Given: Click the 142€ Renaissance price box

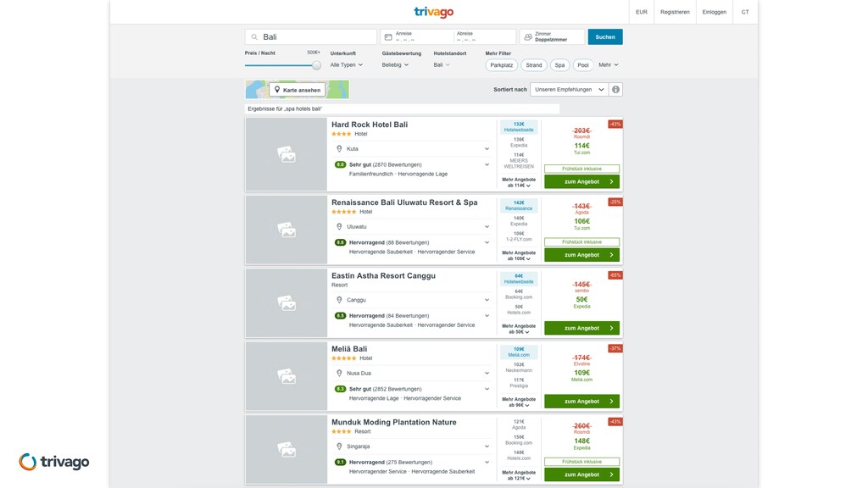Looking at the screenshot, I should (x=519, y=206).
